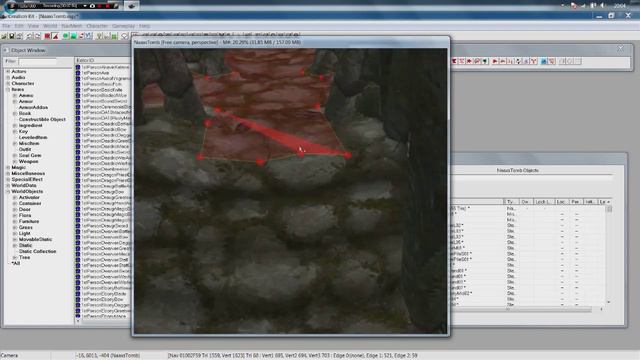Open the Character menu
Viewport: 640px width, 360px height.
tap(97, 26)
